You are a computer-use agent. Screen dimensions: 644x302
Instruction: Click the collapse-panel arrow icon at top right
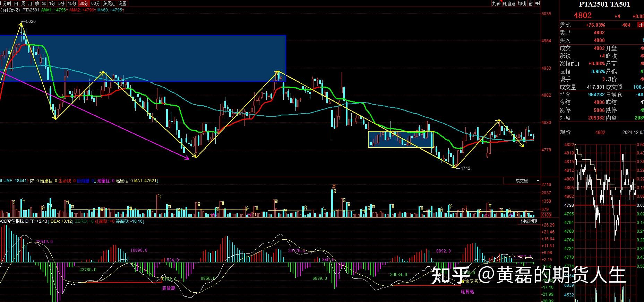[x=538, y=3]
